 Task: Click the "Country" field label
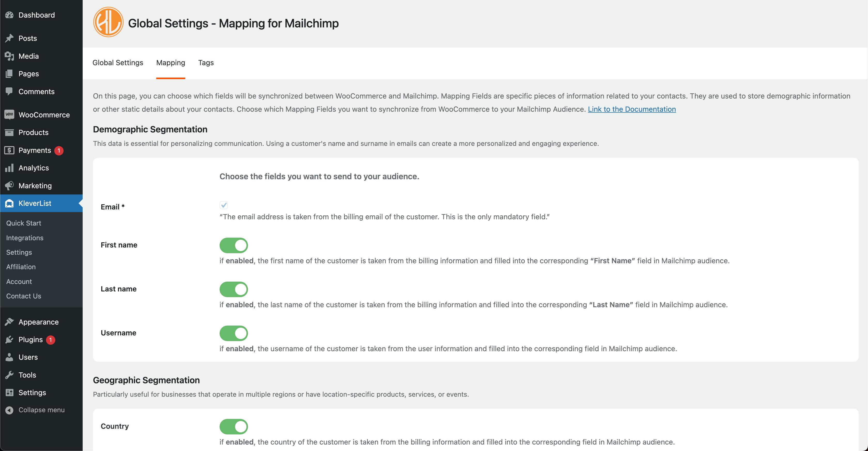tap(114, 426)
